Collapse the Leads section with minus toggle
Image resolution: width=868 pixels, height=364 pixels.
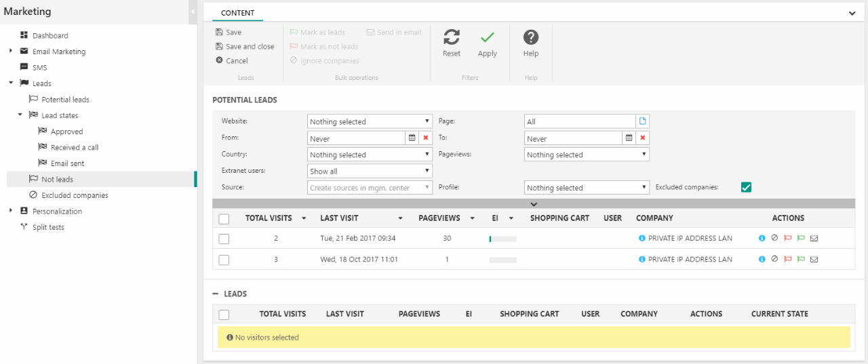point(216,294)
